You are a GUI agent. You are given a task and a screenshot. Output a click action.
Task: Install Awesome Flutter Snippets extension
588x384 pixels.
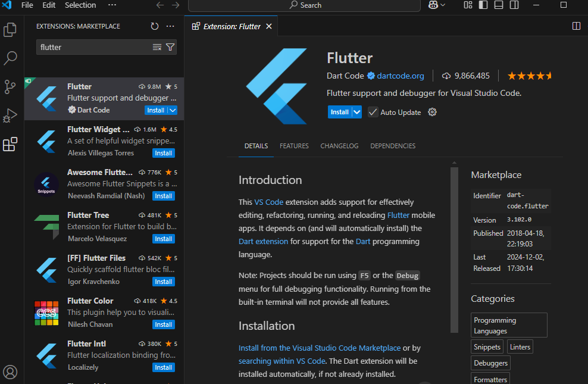click(x=164, y=196)
